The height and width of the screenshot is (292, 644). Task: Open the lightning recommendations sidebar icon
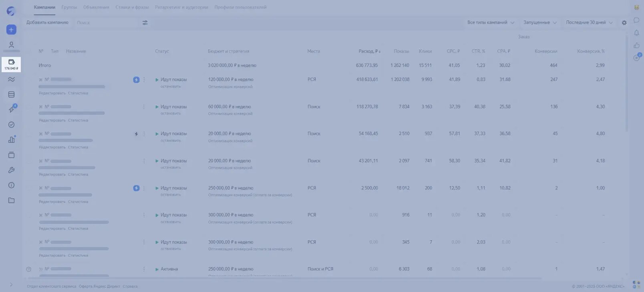click(11, 109)
